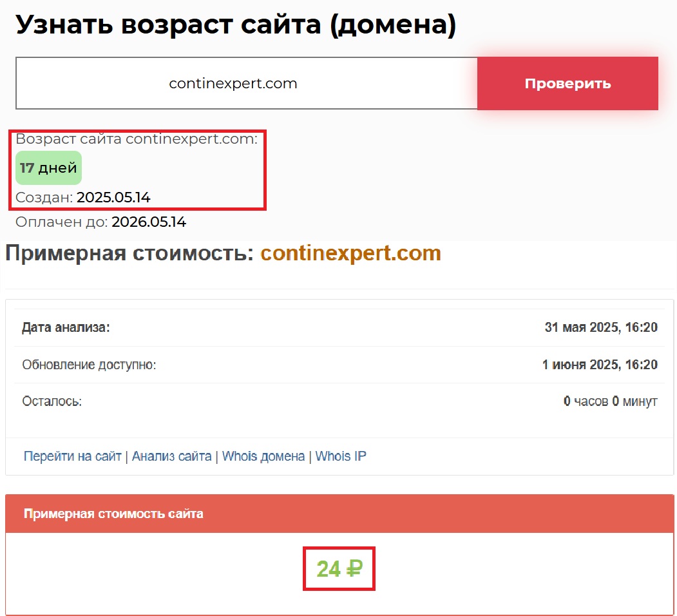Click the Осталось row label
677x616 pixels.
(x=52, y=401)
